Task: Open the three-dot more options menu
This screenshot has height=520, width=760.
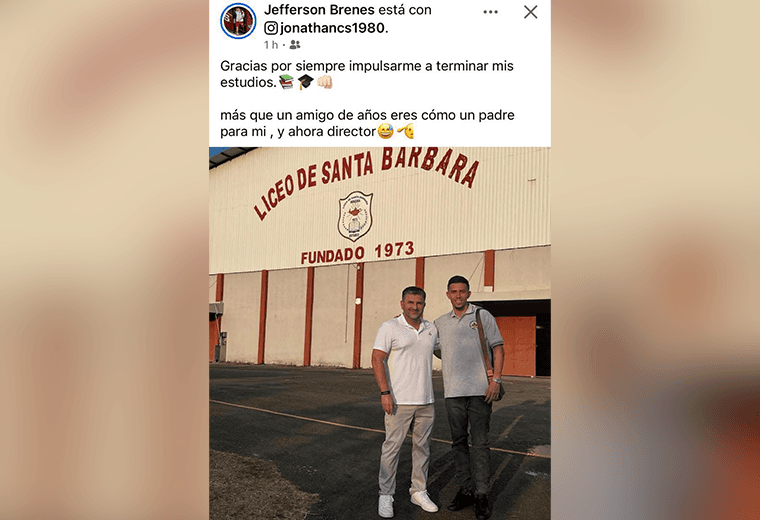Action: 491,12
